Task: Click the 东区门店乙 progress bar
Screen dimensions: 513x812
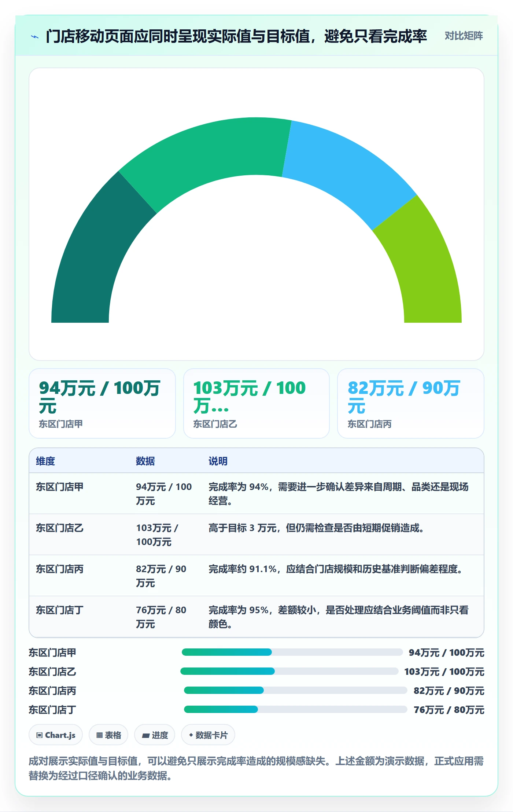Action: [x=289, y=671]
